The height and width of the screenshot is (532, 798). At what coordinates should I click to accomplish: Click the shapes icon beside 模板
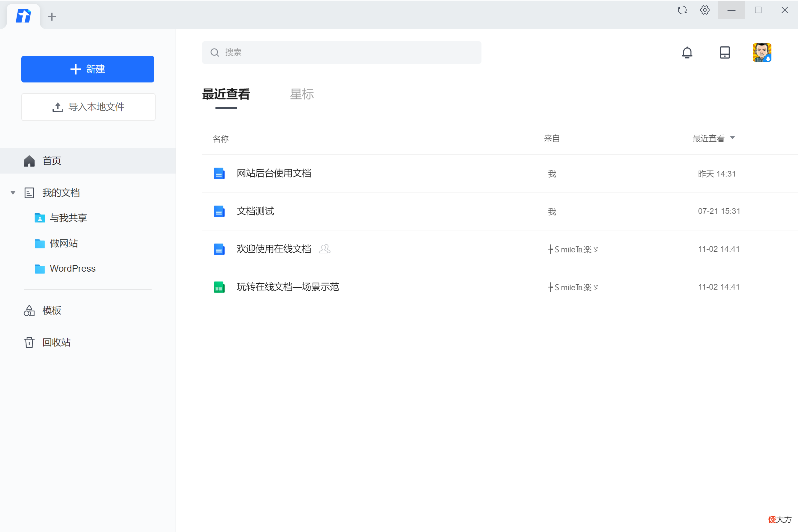coord(29,310)
